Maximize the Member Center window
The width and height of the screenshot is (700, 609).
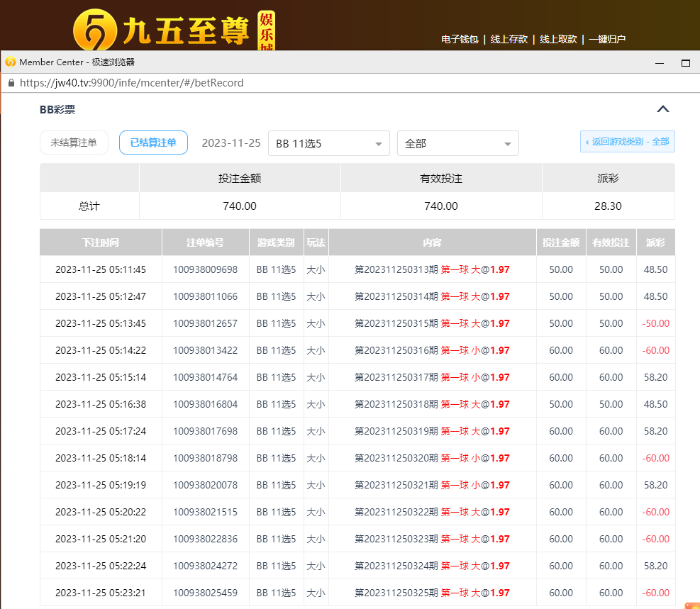pos(686,63)
